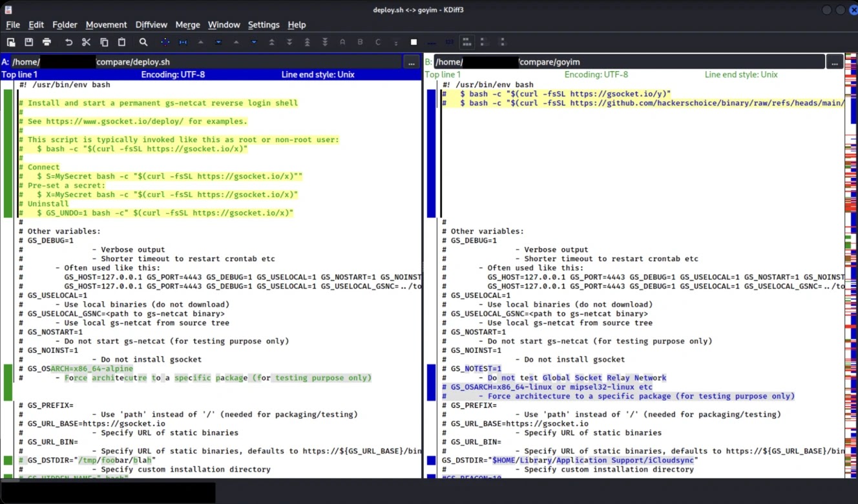Click the file B path field goyim
The width and height of the screenshot is (858, 504).
pyautogui.click(x=629, y=62)
